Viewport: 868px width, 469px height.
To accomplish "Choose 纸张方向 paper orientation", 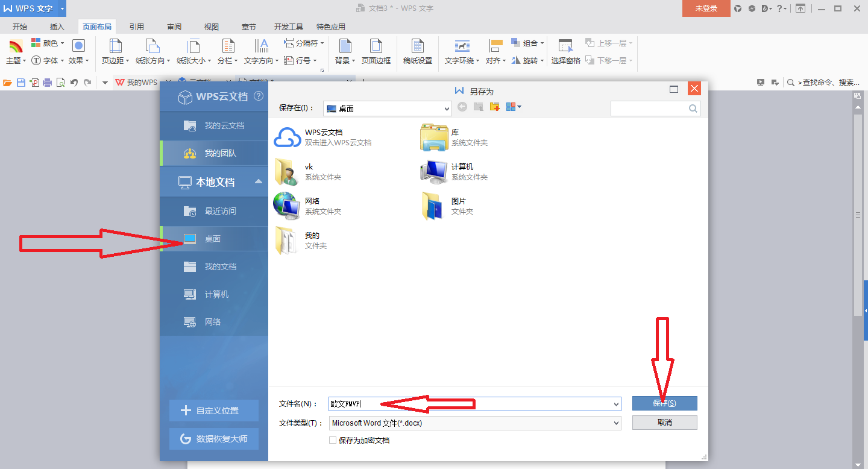I will click(x=152, y=52).
